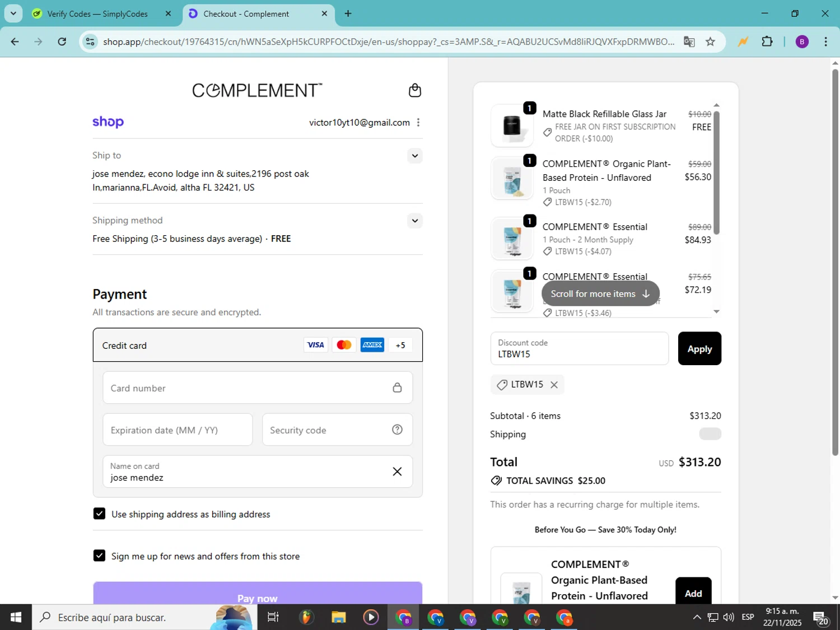Remove the LTBW15 discount tag
Screen dimensions: 840x630
click(x=554, y=385)
